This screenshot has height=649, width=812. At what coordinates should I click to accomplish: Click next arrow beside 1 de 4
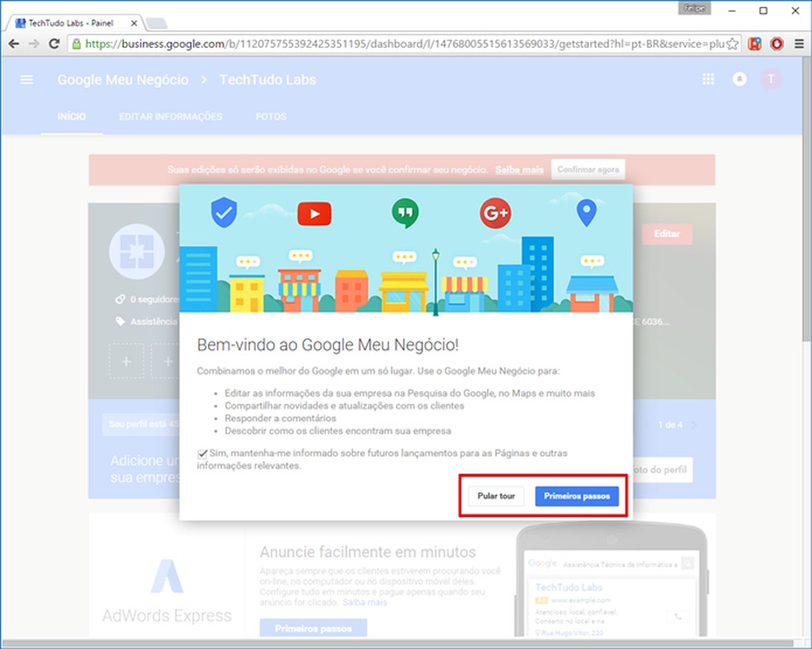click(x=694, y=425)
